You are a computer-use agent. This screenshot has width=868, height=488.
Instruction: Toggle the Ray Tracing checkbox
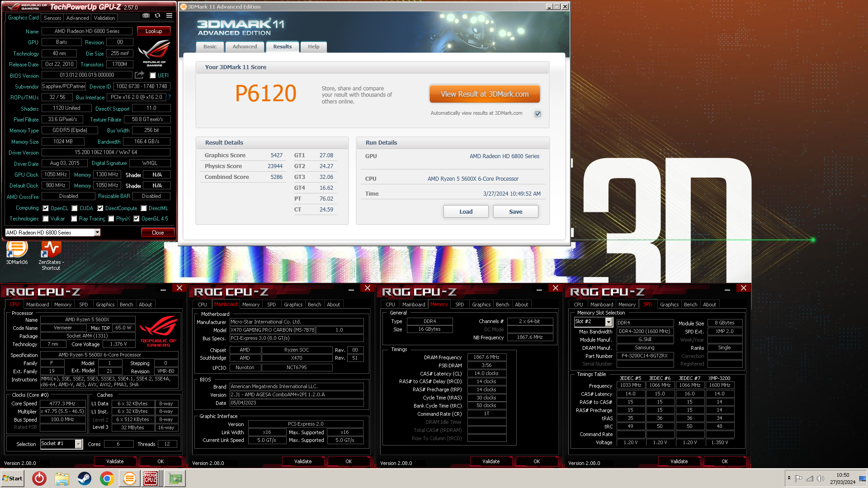74,219
